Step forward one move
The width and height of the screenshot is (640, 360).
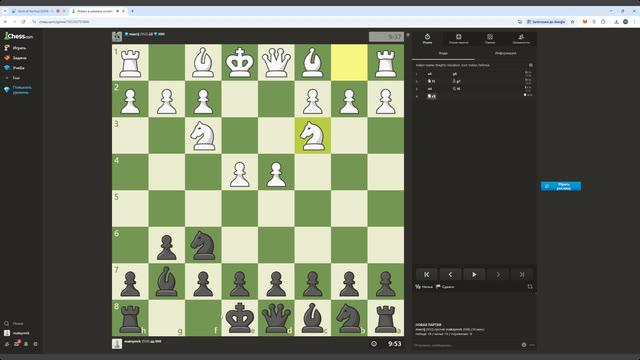point(498,275)
